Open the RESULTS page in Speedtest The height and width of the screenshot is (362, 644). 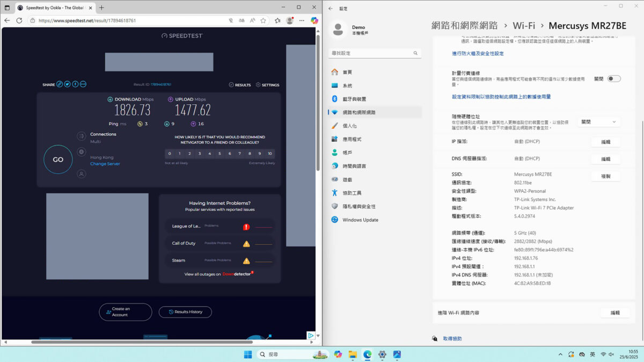(x=240, y=85)
